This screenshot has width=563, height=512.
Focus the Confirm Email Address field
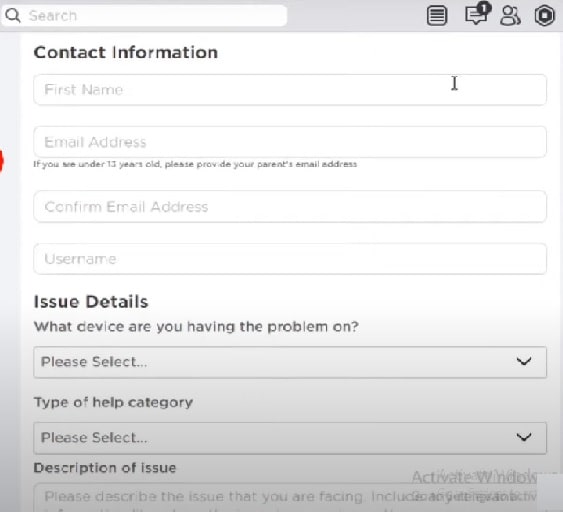tap(290, 206)
